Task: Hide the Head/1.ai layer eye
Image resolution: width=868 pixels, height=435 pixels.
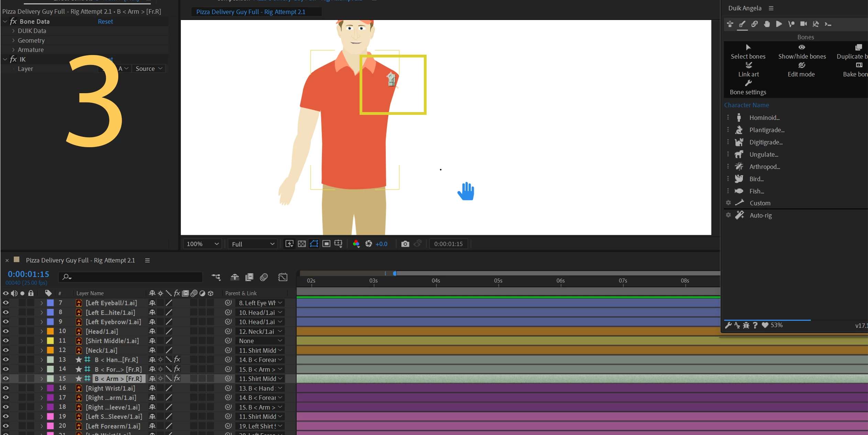Action: point(6,331)
